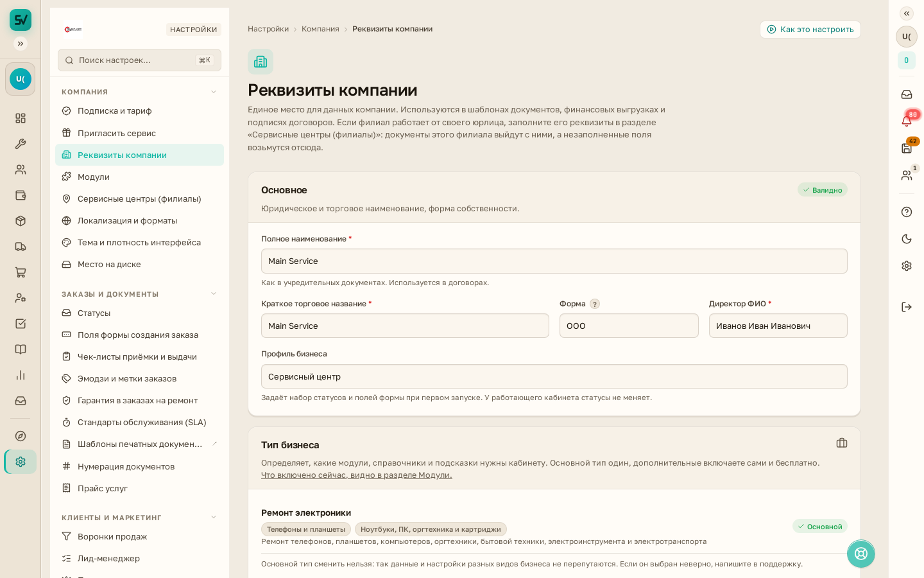Image resolution: width=924 pixels, height=578 pixels.
Task: Click the help tooltip icon beside Форма
Action: 595,304
